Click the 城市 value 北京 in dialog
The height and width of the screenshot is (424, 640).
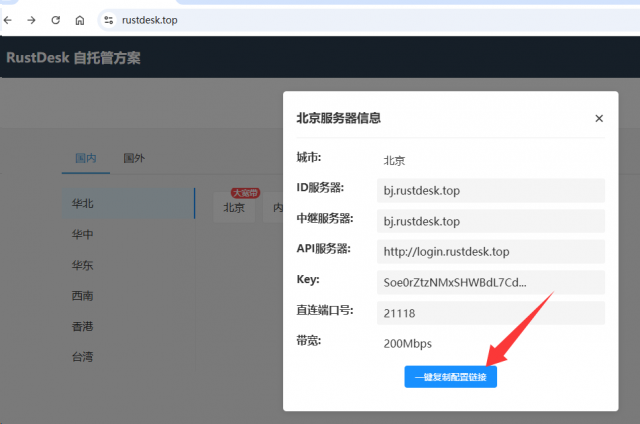394,160
